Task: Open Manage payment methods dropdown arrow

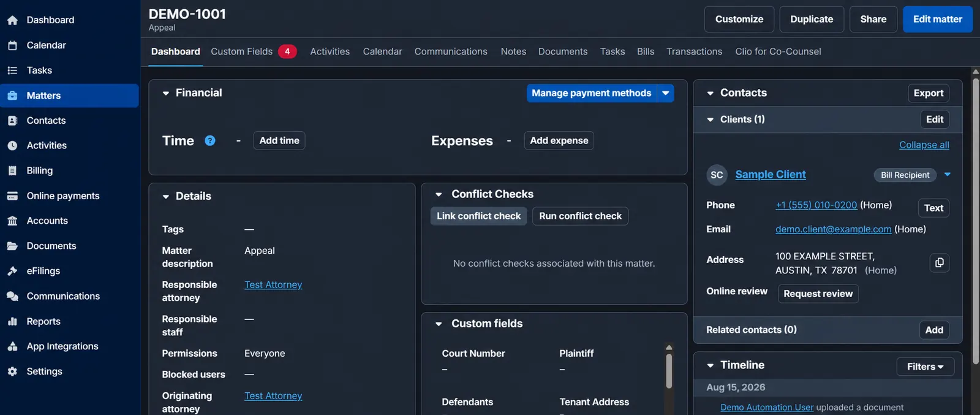Action: pyautogui.click(x=666, y=93)
